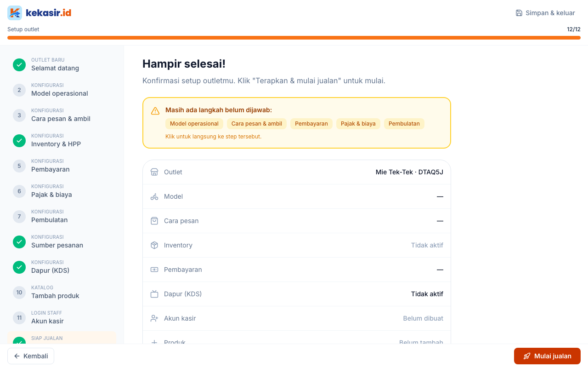Go to Pajak & biaya sidebar step
The image size is (588, 368).
click(x=62, y=191)
